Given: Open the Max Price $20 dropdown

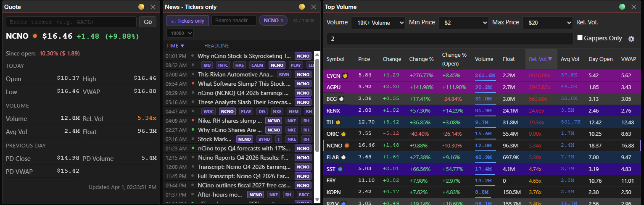Looking at the screenshot, I should 547,23.
